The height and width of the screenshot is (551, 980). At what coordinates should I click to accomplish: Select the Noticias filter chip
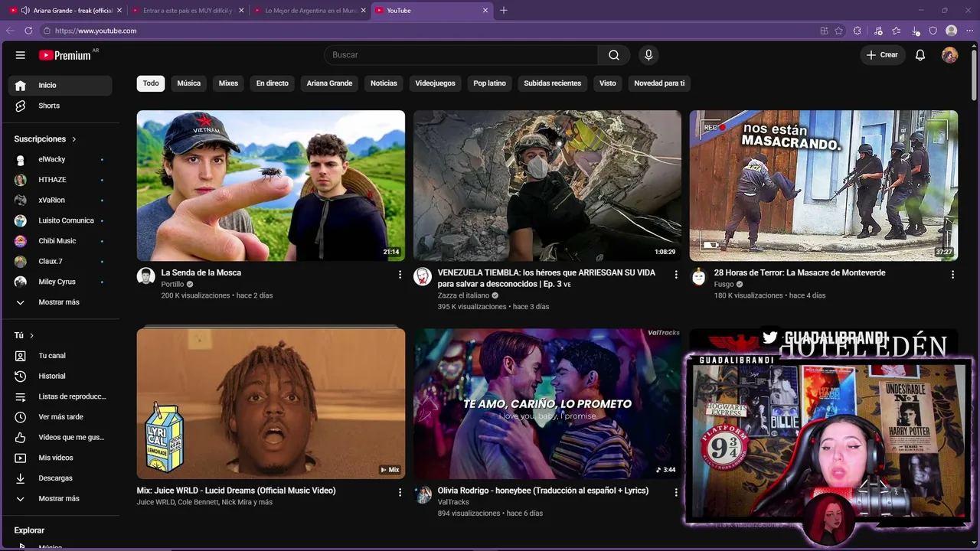coord(384,83)
